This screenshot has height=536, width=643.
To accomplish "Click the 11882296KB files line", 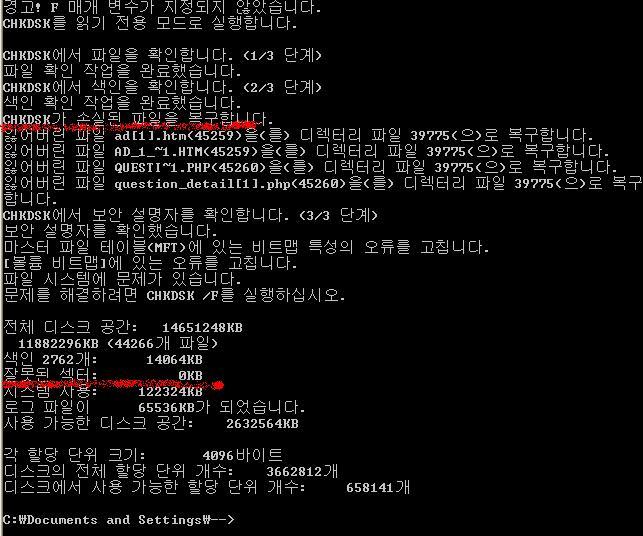I will tap(118, 343).
